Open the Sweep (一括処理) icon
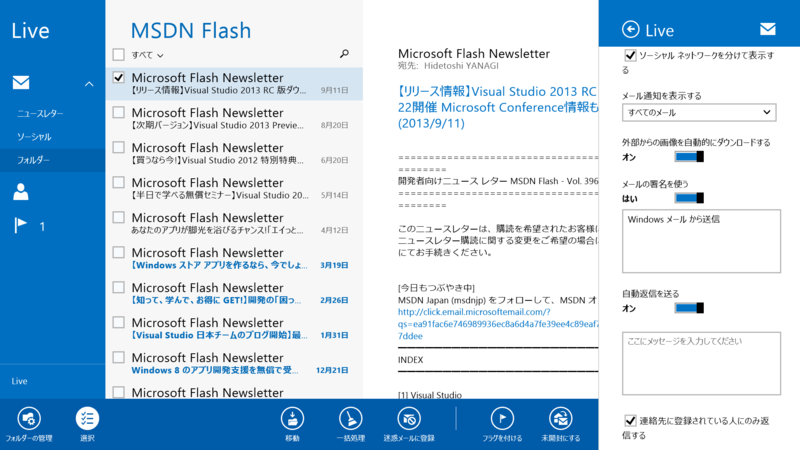 351,419
